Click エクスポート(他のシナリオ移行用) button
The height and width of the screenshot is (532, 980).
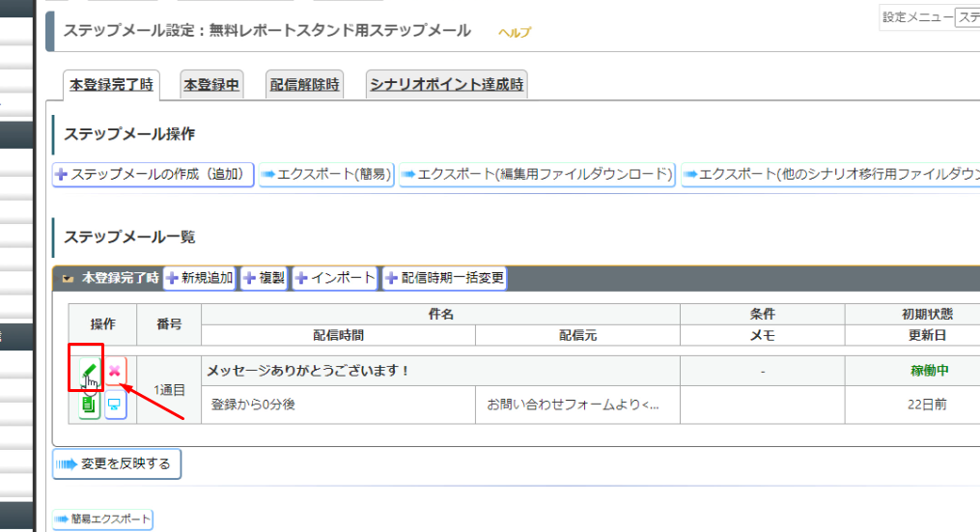pyautogui.click(x=830, y=175)
